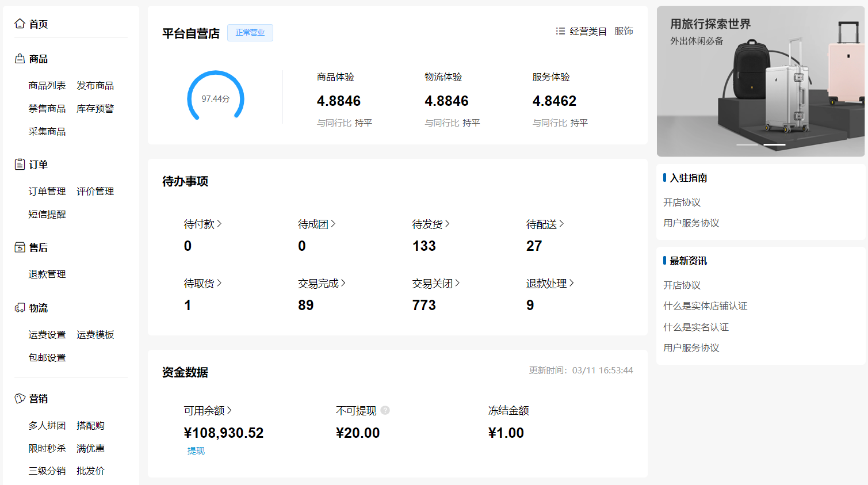Click the home icon beside 首页

20,24
